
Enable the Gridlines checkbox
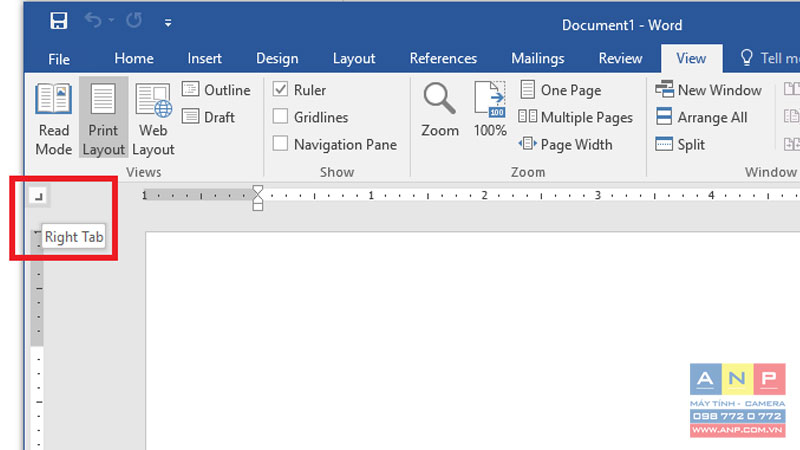coord(280,116)
